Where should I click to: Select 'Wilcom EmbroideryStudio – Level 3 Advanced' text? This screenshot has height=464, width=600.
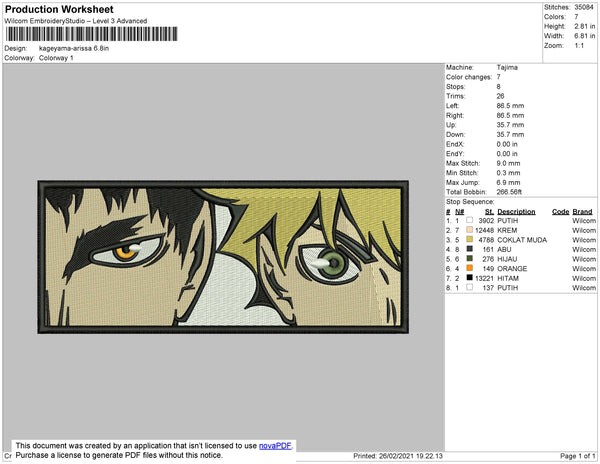[x=76, y=21]
